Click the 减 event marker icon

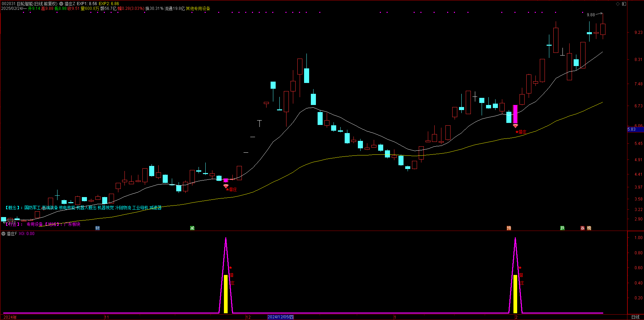pyautogui.click(x=192, y=228)
